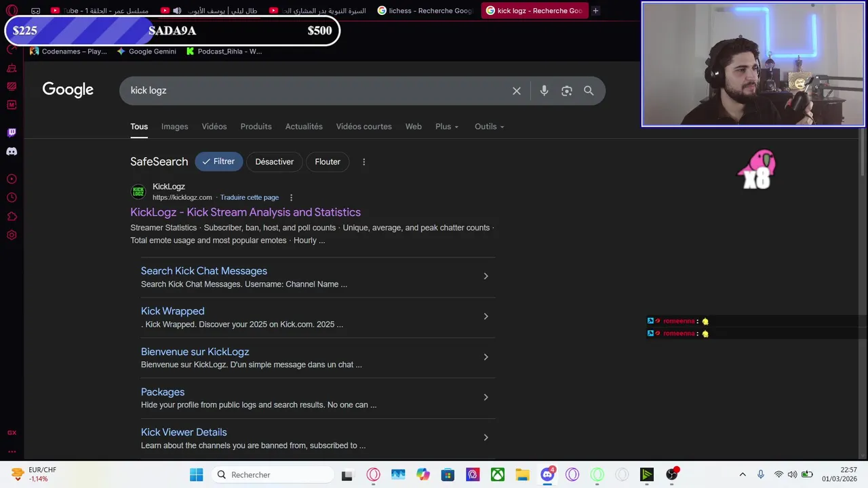Open extensions cube icon in sidebar
The image size is (868, 488).
tap(12, 217)
